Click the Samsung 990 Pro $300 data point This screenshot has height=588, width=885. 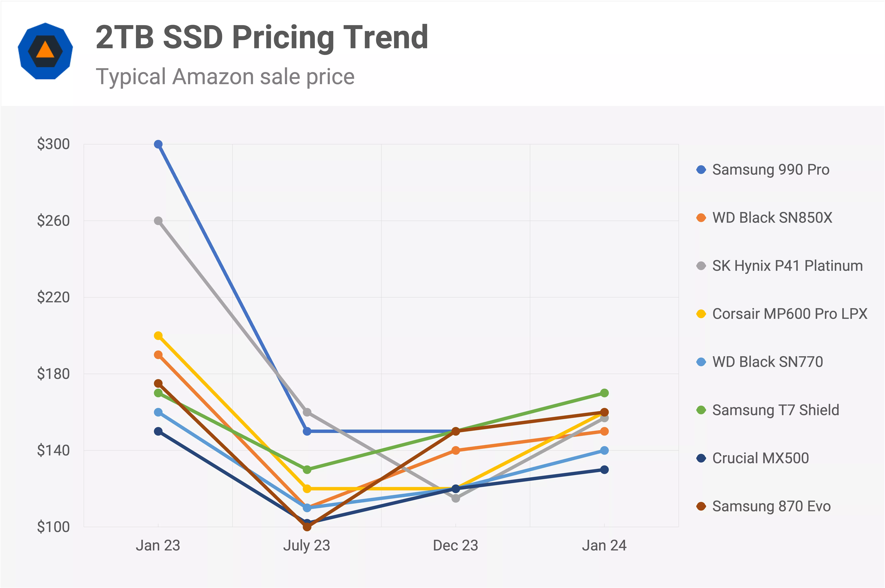click(158, 144)
